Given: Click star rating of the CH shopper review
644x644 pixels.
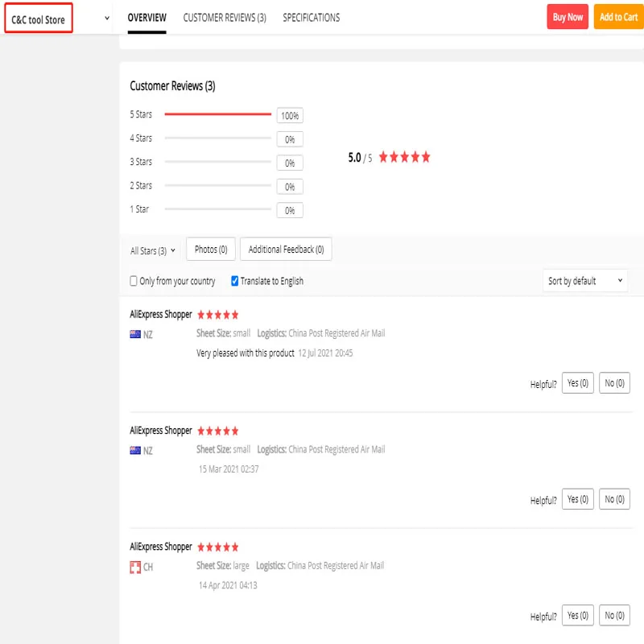Looking at the screenshot, I should (x=217, y=547).
